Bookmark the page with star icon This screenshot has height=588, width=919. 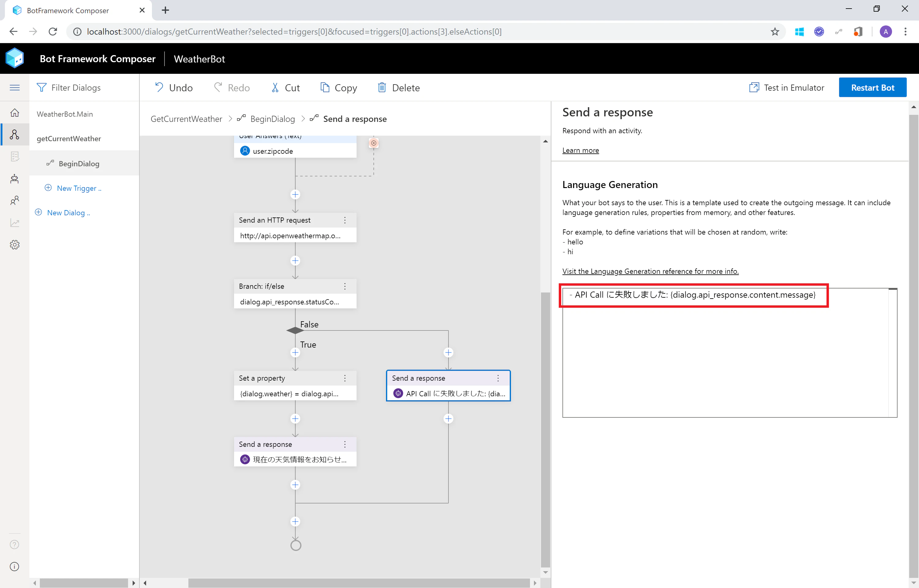[x=775, y=32]
